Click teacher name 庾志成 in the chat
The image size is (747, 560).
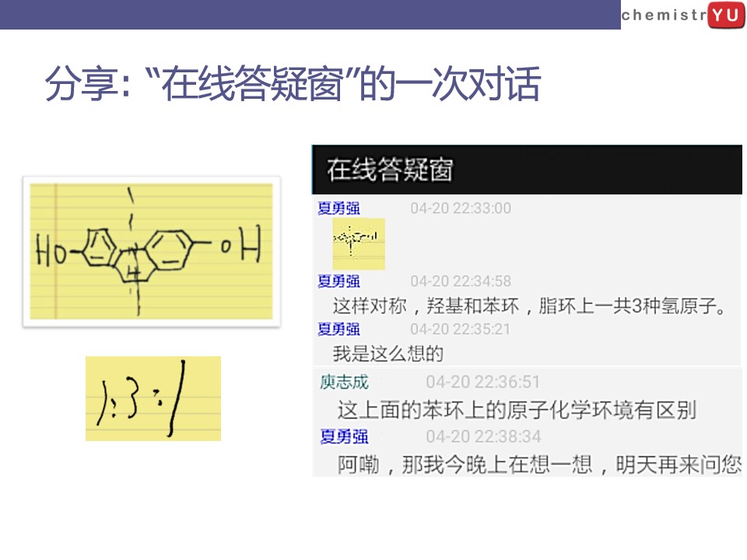344,382
